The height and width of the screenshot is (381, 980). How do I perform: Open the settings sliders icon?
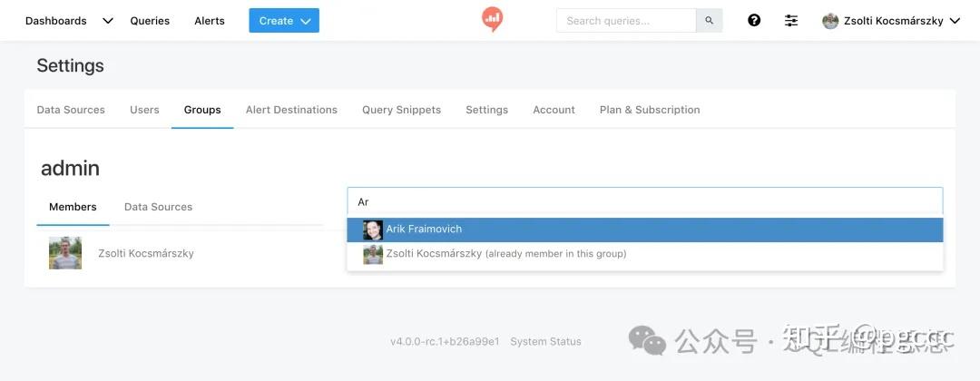pos(791,21)
